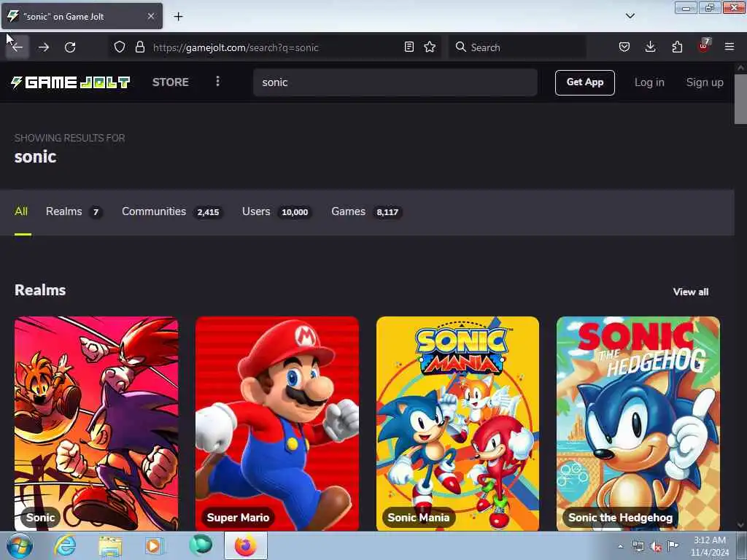Open the Extensions puzzle icon
747x560 pixels.
[677, 47]
